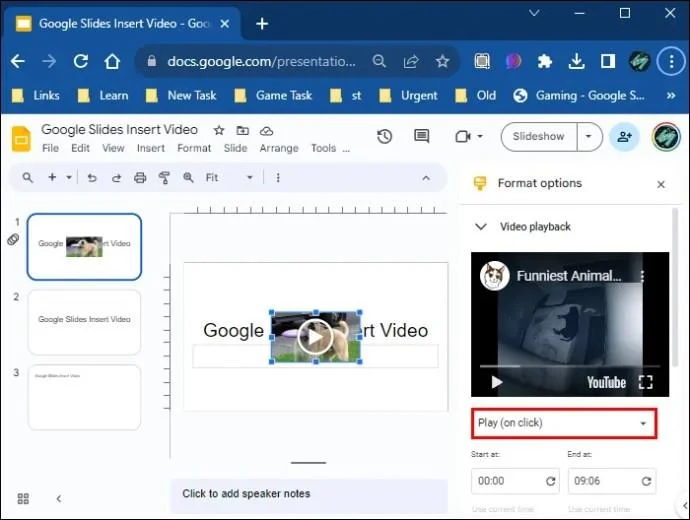690x520 pixels.
Task: Open the browser extensions puzzle icon
Action: [x=545, y=61]
